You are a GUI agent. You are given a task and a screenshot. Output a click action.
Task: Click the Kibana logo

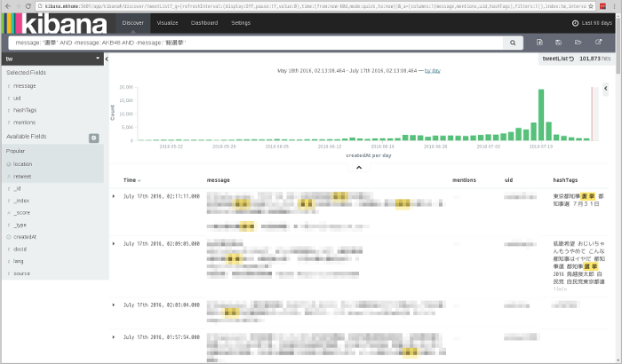click(55, 23)
